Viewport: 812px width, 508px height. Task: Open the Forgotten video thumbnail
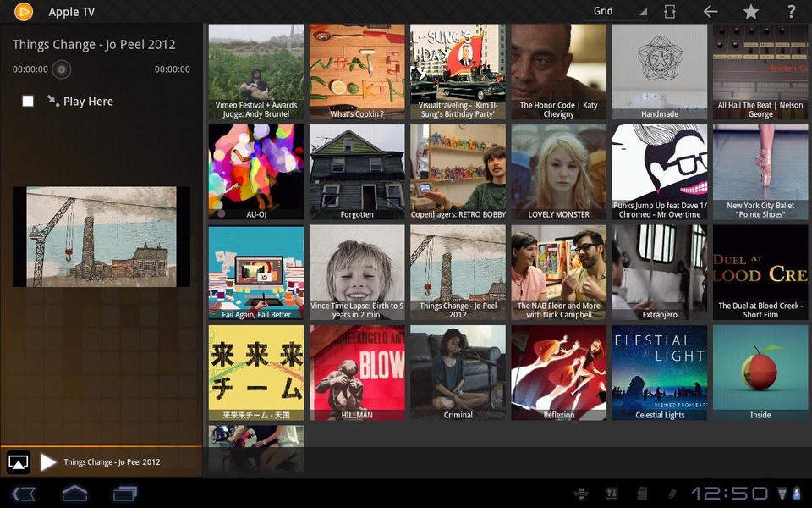[357, 172]
